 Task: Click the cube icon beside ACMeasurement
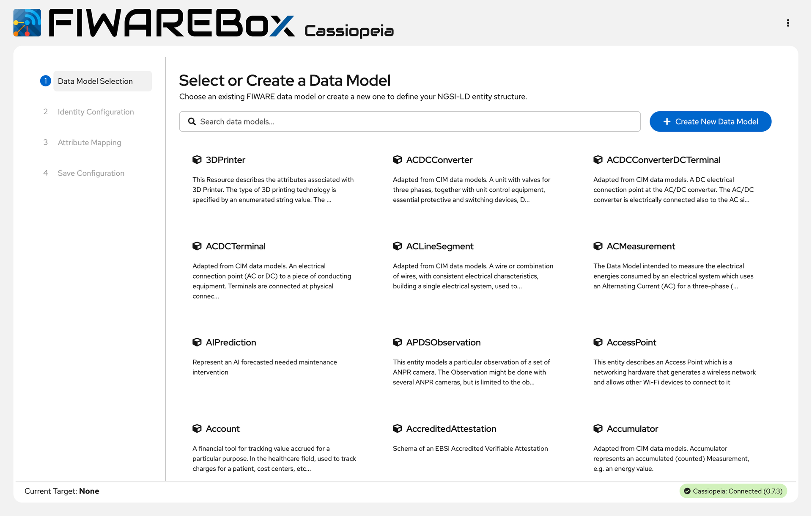(598, 246)
